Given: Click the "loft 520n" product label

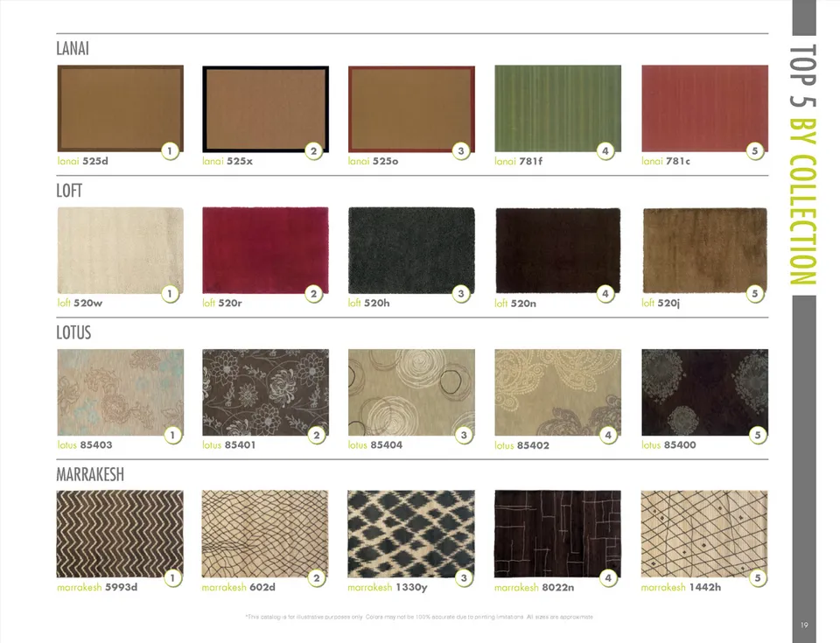Looking at the screenshot, I should (515, 304).
